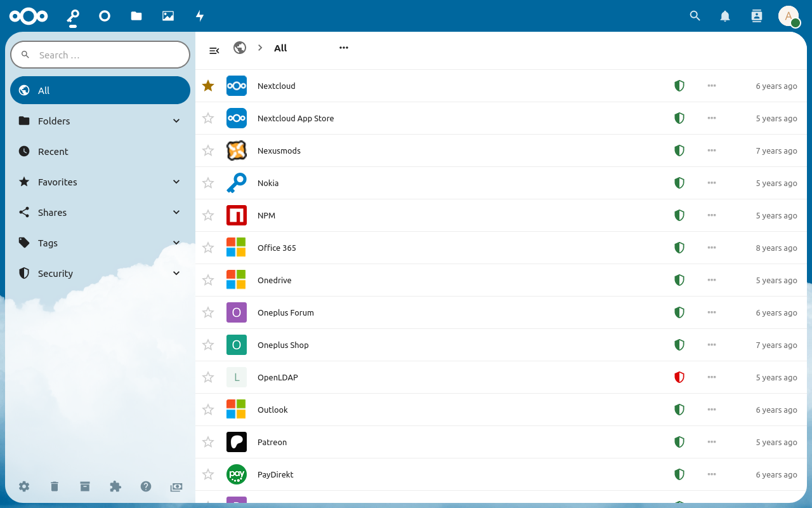
Task: Click the Nokia key icon
Action: pyautogui.click(x=237, y=183)
